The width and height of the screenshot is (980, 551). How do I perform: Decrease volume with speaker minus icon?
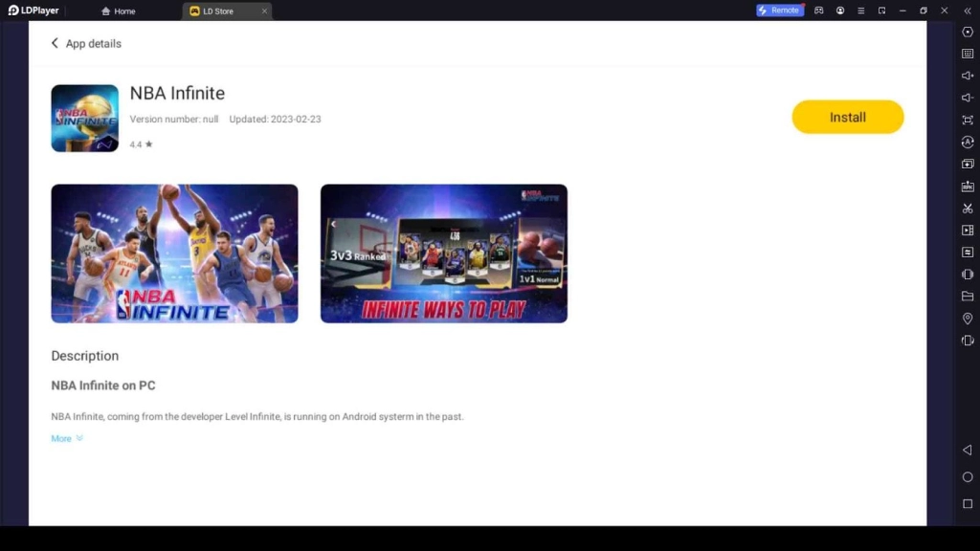pyautogui.click(x=968, y=98)
